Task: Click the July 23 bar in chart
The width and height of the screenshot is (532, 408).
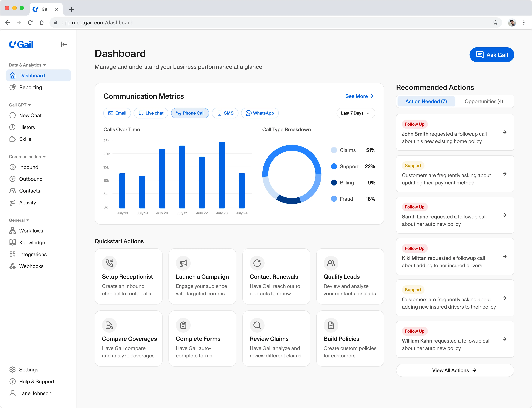Action: [222, 175]
